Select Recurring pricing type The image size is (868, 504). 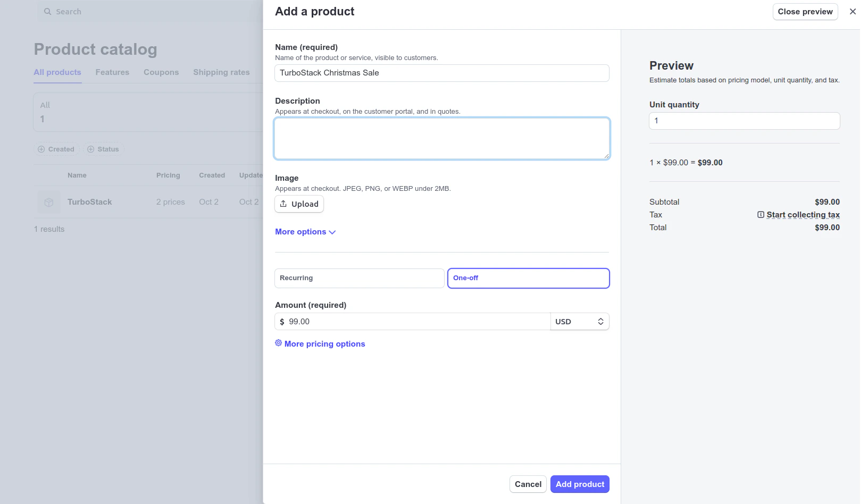(x=359, y=278)
